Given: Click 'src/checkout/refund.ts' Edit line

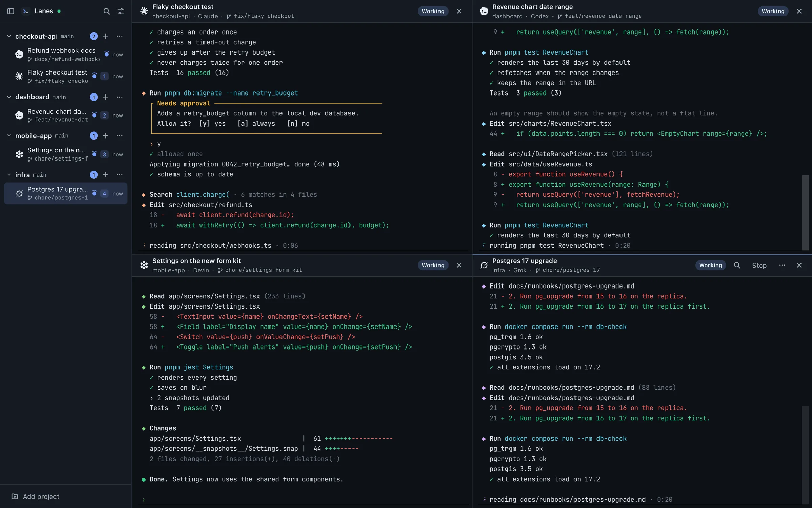Looking at the screenshot, I should tap(201, 205).
